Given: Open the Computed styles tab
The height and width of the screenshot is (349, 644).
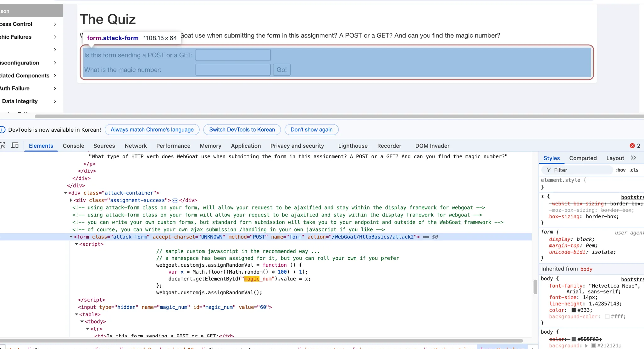Looking at the screenshot, I should click(583, 158).
